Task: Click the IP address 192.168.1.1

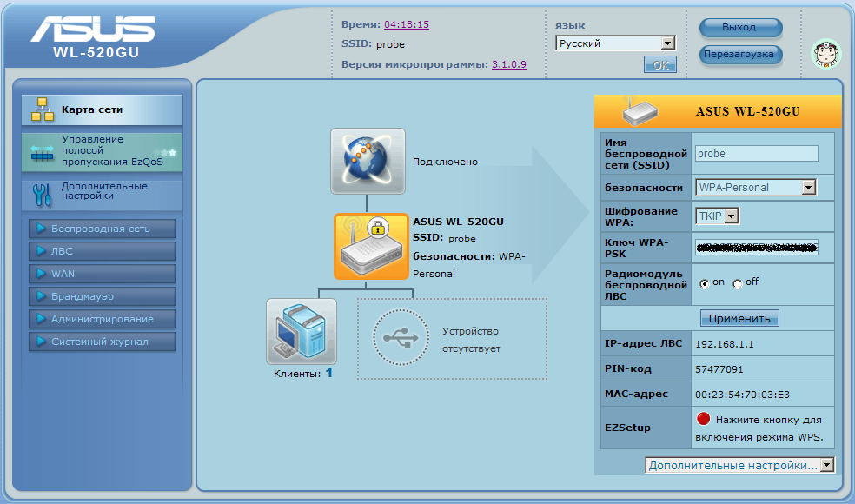Action: [724, 344]
